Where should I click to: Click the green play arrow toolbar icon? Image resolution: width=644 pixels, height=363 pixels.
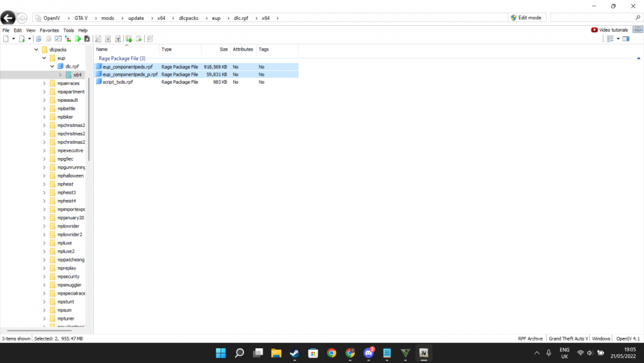78,39
